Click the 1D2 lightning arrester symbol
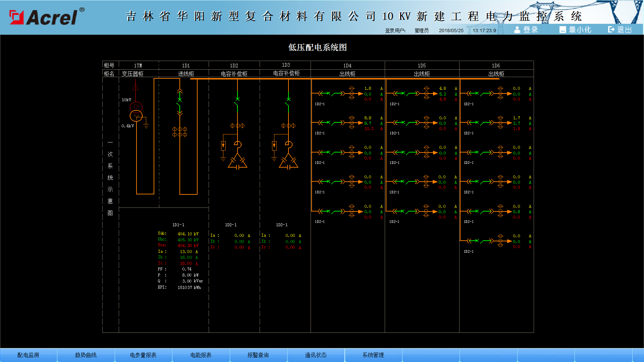Screen dimensions: 644x362 point(223,146)
